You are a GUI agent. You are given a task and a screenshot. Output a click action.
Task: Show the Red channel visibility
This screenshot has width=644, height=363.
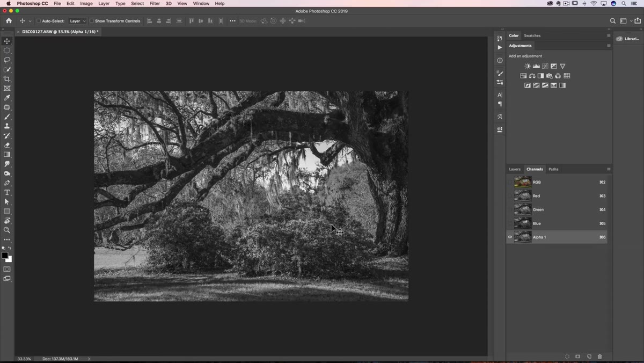[510, 196]
